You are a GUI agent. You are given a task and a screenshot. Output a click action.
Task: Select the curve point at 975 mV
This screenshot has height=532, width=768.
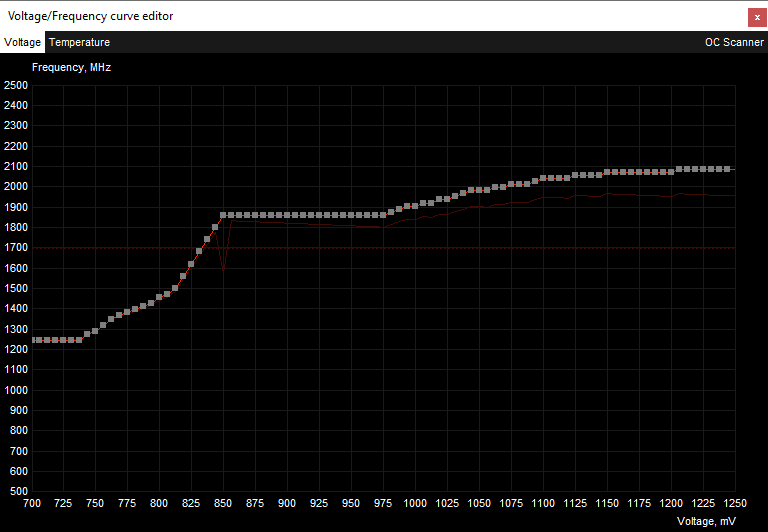click(383, 215)
